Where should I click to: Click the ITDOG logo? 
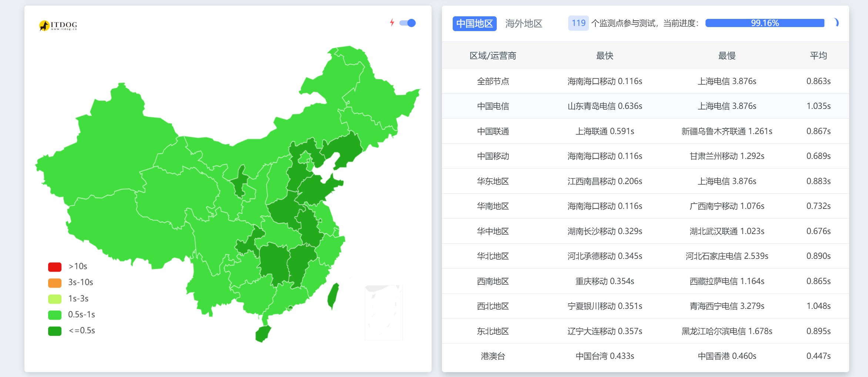pyautogui.click(x=58, y=25)
